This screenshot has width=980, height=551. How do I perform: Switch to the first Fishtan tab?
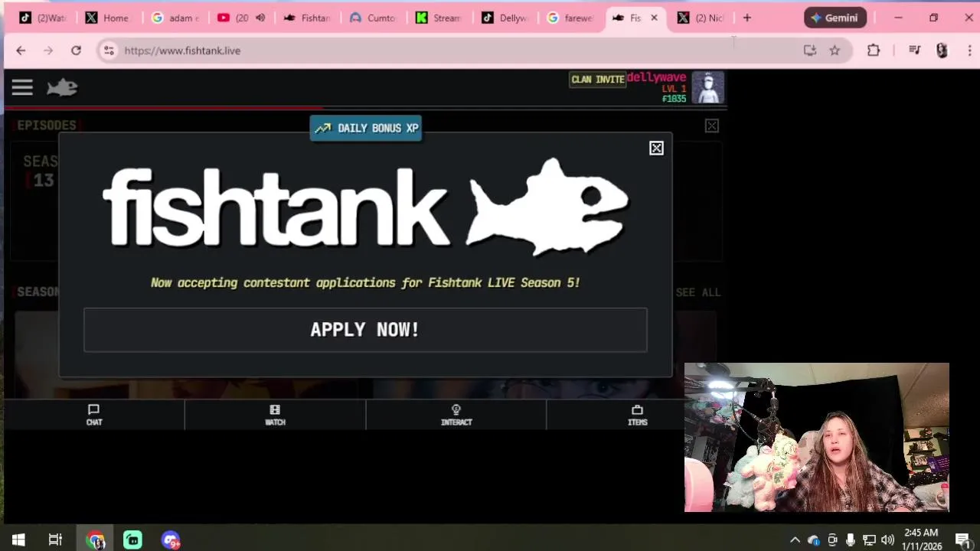(x=307, y=18)
